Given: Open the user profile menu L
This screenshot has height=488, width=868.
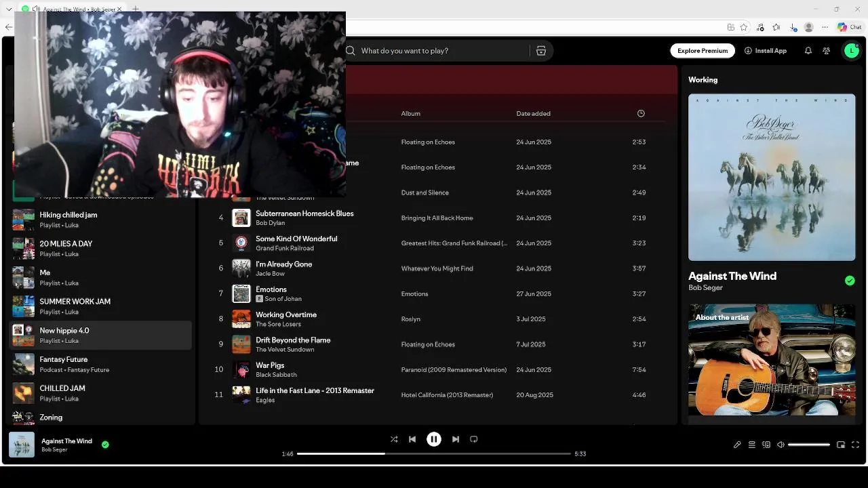Looking at the screenshot, I should click(x=852, y=51).
